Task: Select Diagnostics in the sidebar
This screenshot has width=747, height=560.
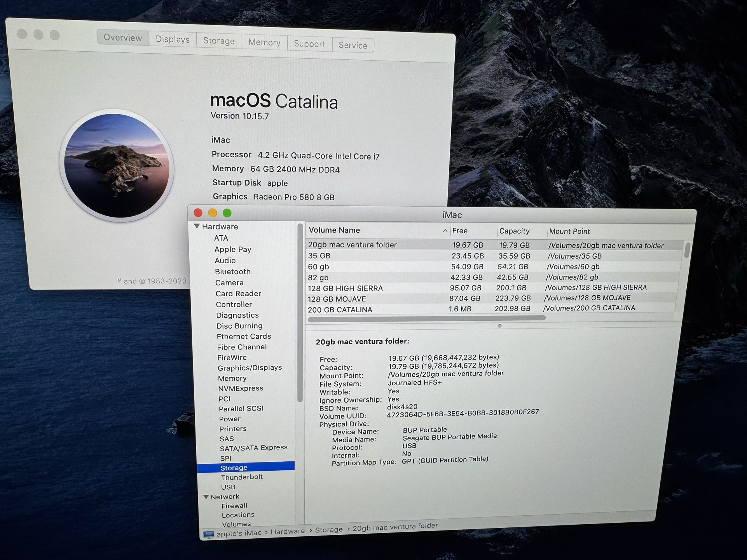Action: (x=237, y=315)
